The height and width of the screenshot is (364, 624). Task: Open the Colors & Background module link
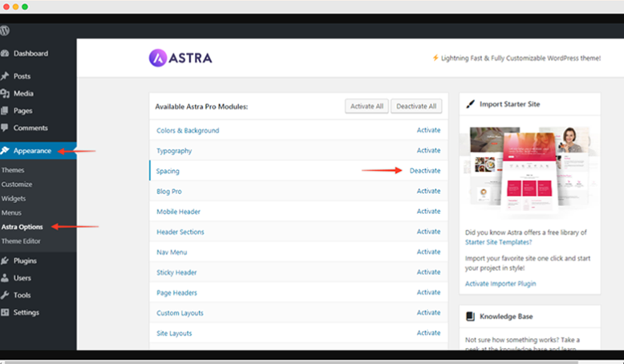click(188, 131)
